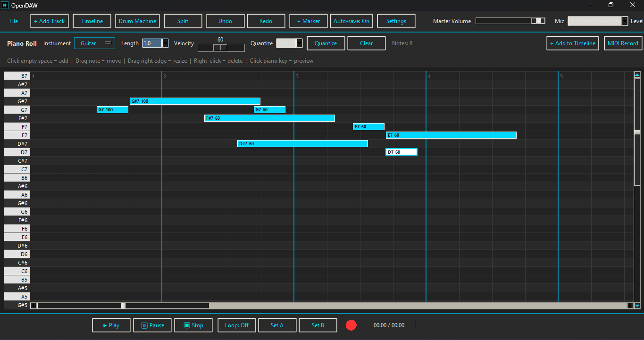
Task: Click the Quantize button
Action: tap(326, 43)
